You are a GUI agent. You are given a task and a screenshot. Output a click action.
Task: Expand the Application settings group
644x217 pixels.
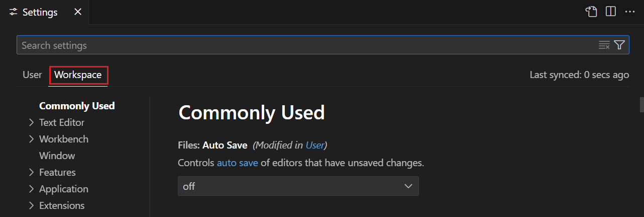coord(31,189)
